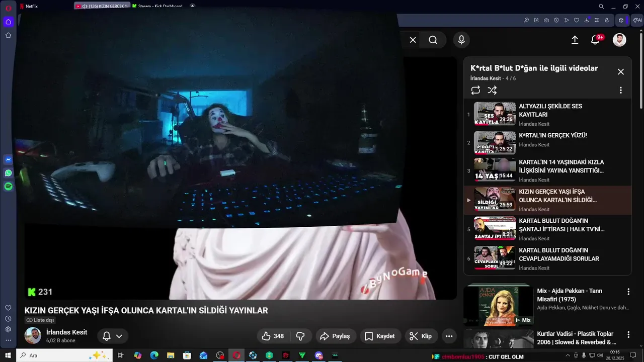Viewport: 644px width, 362px height.
Task: Play K*RTAL'IN GERÇEK YÜZÜ! video
Action: pos(548,143)
